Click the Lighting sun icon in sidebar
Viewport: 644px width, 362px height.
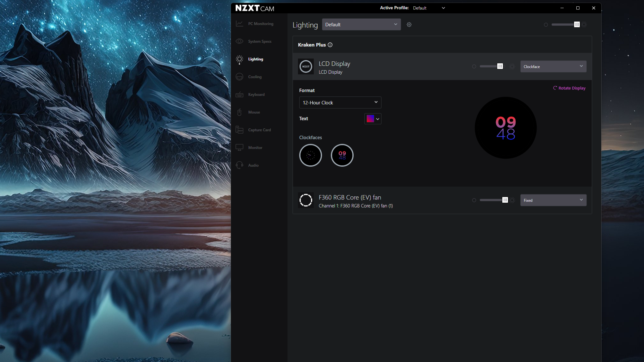tap(239, 59)
